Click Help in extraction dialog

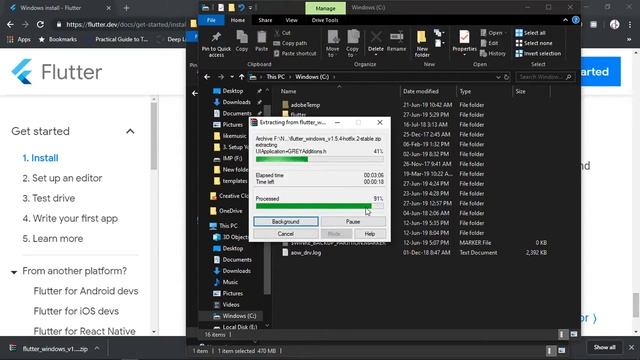370,234
